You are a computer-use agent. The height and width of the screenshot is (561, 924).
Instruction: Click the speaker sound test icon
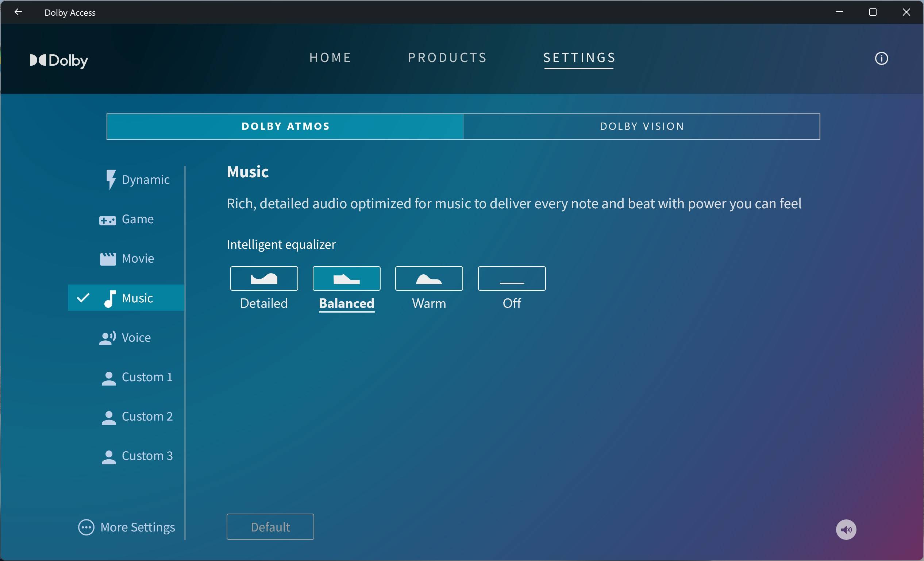(846, 529)
